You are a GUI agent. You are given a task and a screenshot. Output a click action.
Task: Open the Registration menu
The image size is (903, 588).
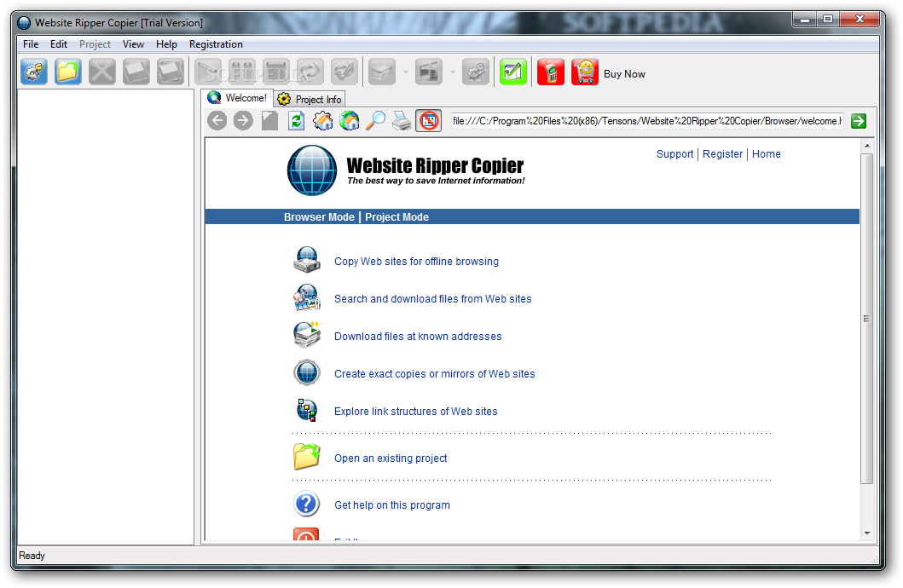[x=216, y=44]
